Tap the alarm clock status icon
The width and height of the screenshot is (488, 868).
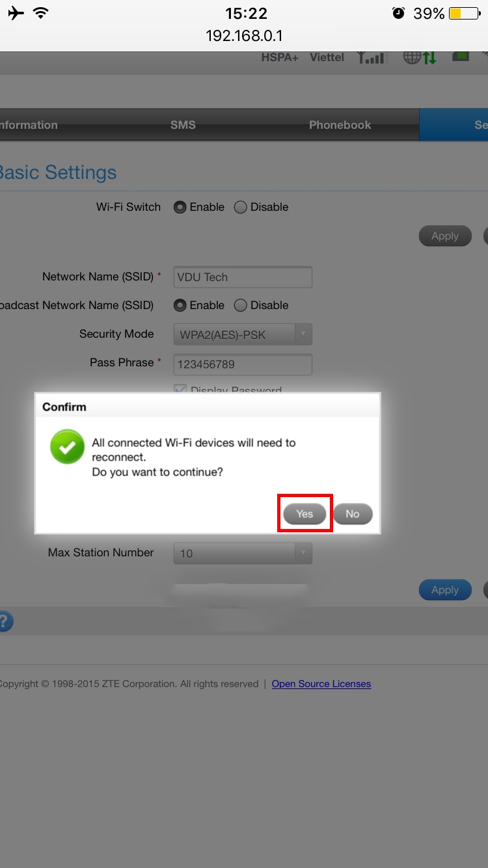398,13
